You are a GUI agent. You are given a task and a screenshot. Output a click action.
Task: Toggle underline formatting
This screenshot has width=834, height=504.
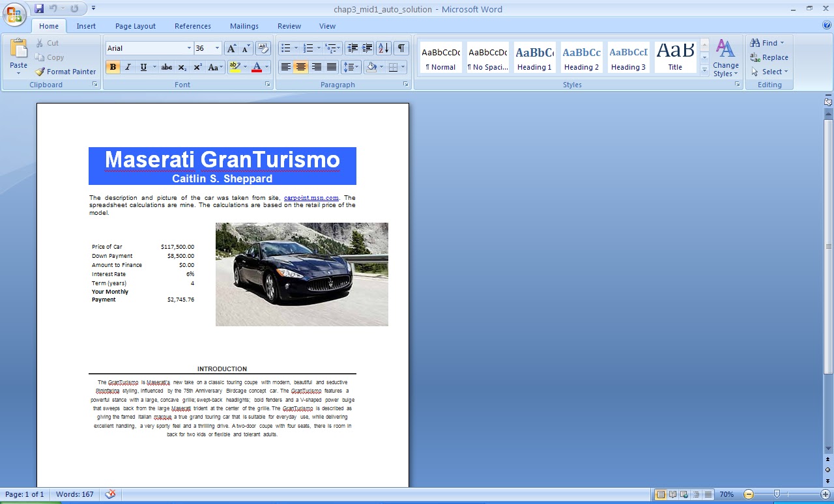143,67
